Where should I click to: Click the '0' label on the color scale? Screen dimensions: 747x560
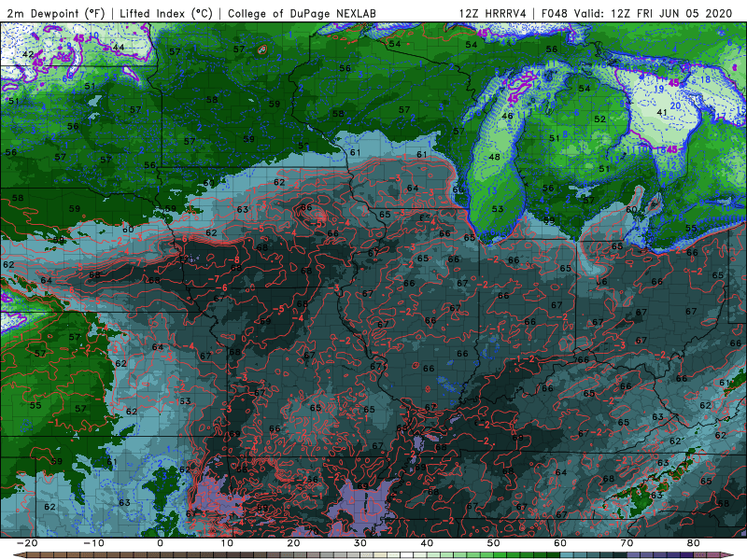tap(160, 543)
